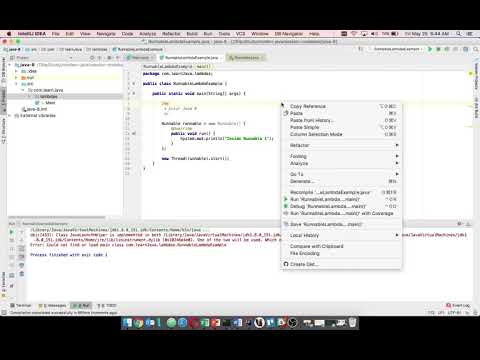The height and width of the screenshot is (360, 480).
Task: Collapse the com.learn.java package node
Action: click(23, 90)
